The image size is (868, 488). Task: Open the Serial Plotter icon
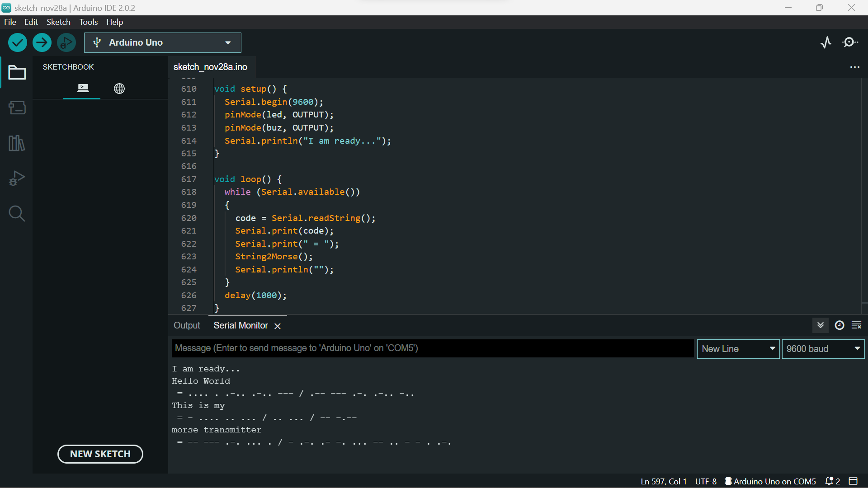coord(826,42)
